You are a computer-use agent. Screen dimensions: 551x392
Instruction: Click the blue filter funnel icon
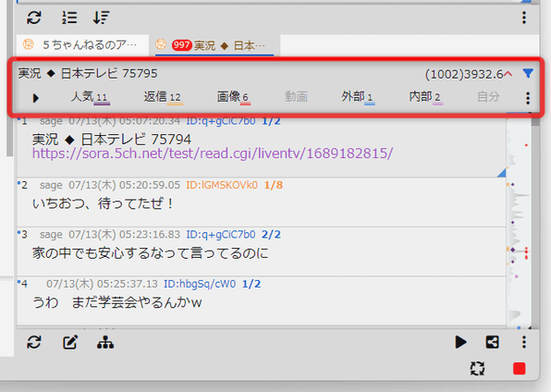[528, 73]
